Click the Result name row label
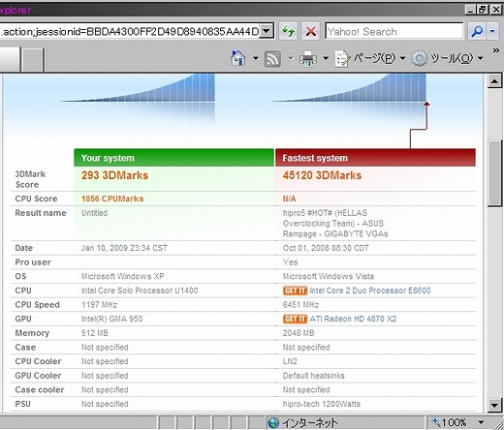The height and width of the screenshot is (430, 504). [x=41, y=213]
